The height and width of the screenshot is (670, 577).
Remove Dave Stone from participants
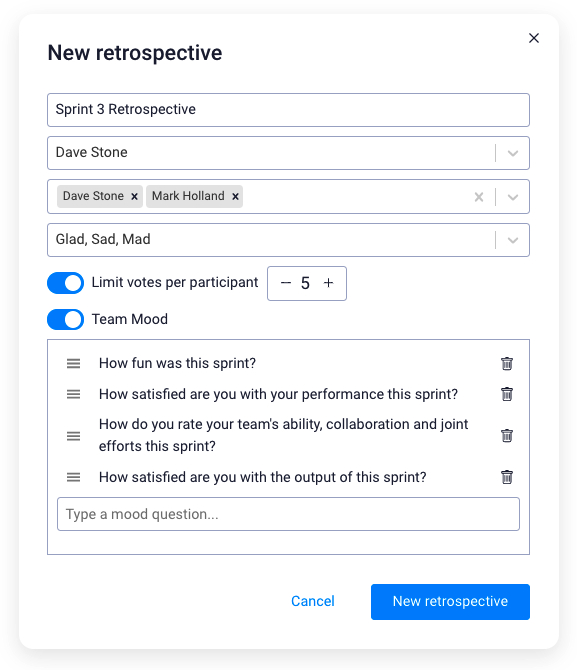134,197
